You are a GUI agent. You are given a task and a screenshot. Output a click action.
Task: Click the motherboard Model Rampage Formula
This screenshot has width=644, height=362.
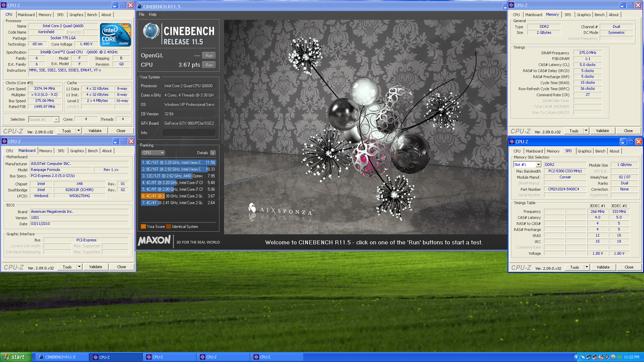61,170
